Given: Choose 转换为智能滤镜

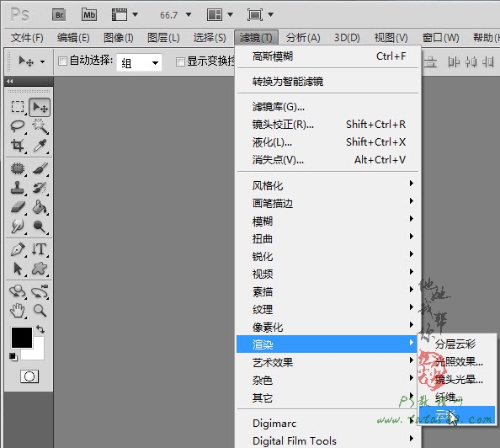Looking at the screenshot, I should [x=327, y=82].
